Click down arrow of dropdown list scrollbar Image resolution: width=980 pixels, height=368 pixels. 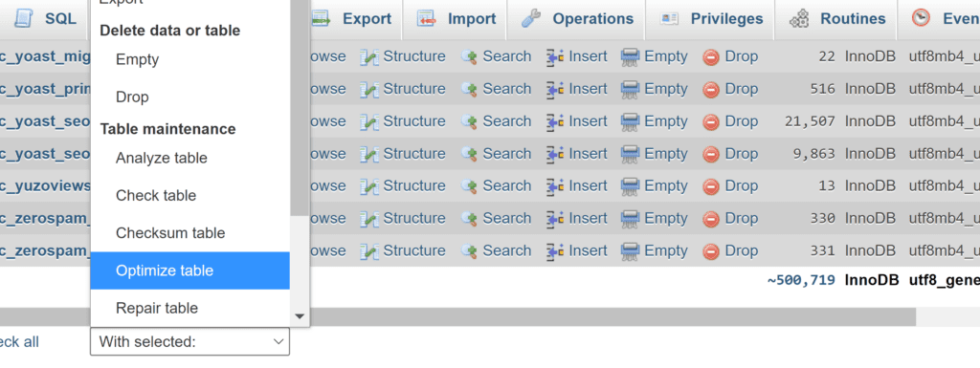click(300, 316)
